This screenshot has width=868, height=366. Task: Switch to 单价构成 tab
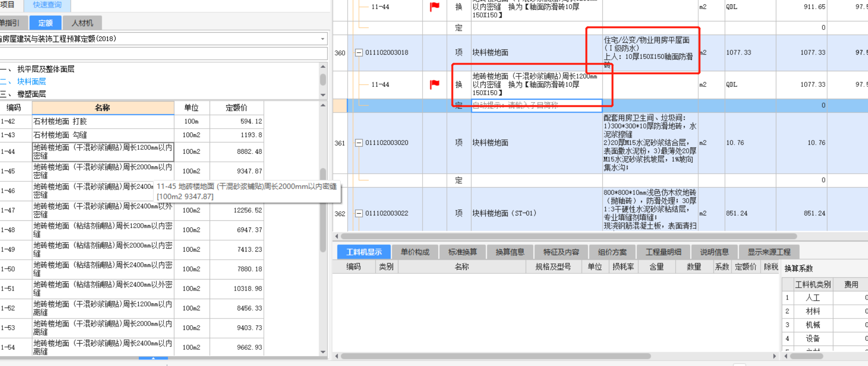415,252
